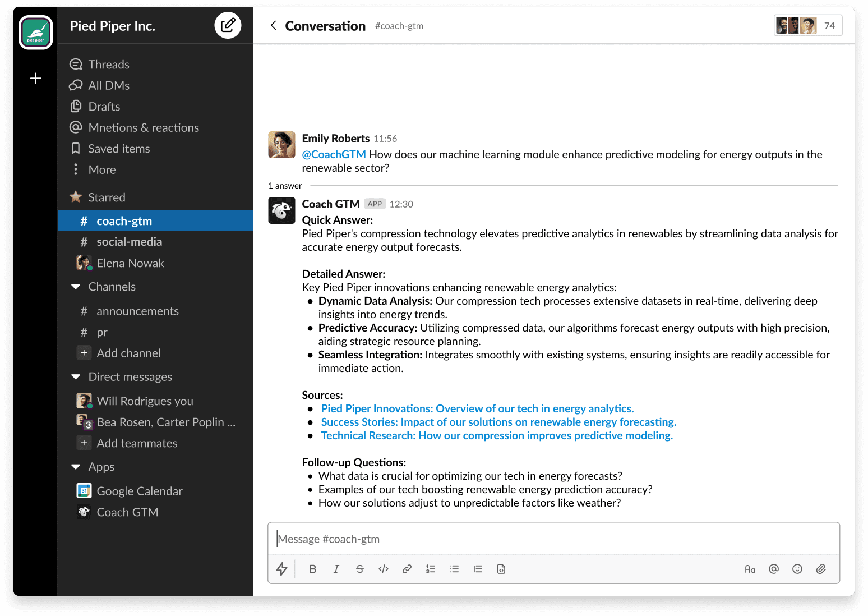
Task: Open the Pied Piper workspace logo
Action: pos(36,32)
